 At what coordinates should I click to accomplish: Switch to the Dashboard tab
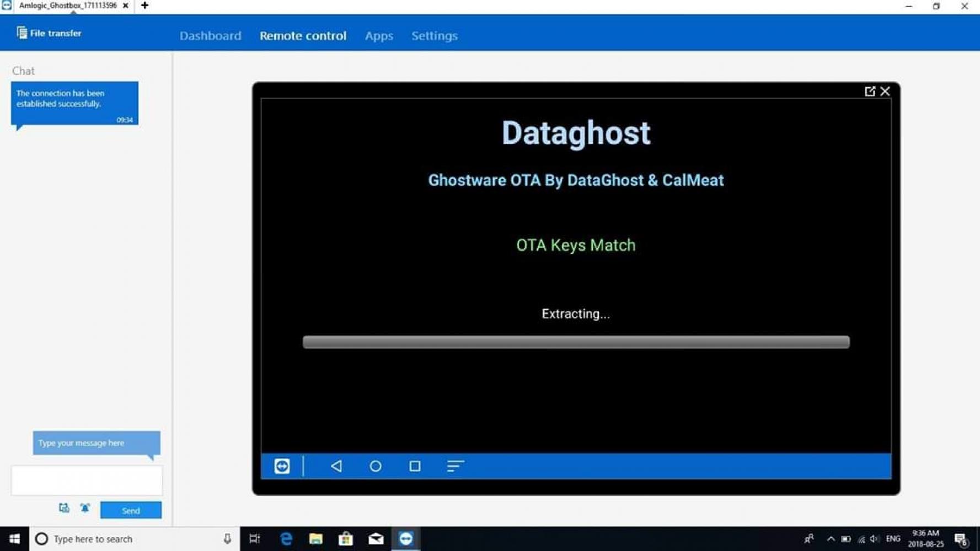pyautogui.click(x=210, y=36)
